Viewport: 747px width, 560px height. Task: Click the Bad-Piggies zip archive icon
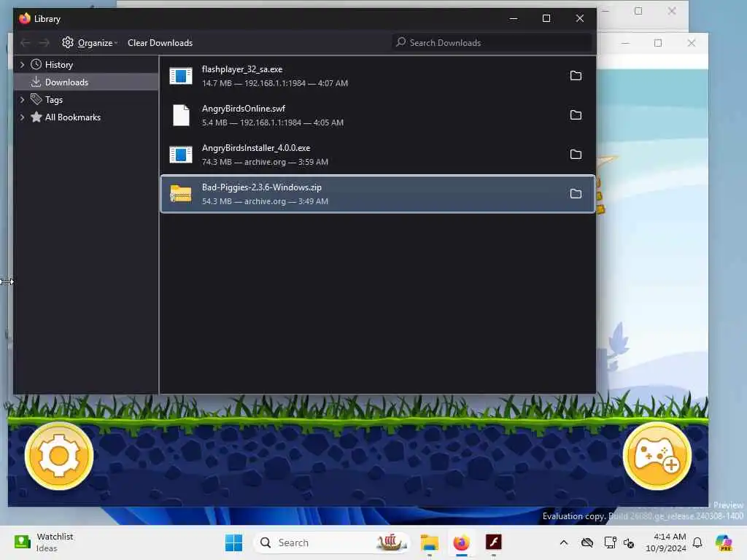tap(181, 194)
